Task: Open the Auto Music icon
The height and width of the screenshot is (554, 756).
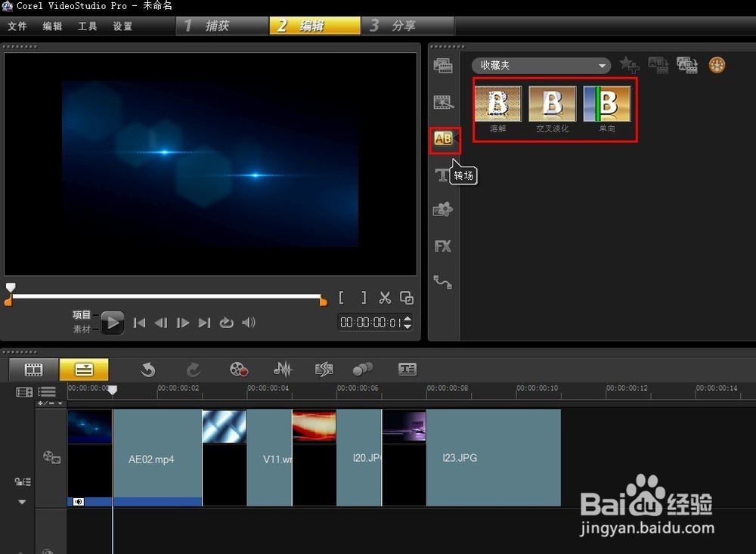Action: [324, 370]
